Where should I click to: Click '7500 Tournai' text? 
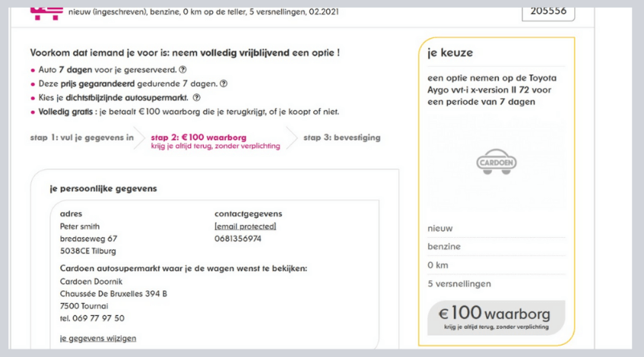[x=84, y=306]
